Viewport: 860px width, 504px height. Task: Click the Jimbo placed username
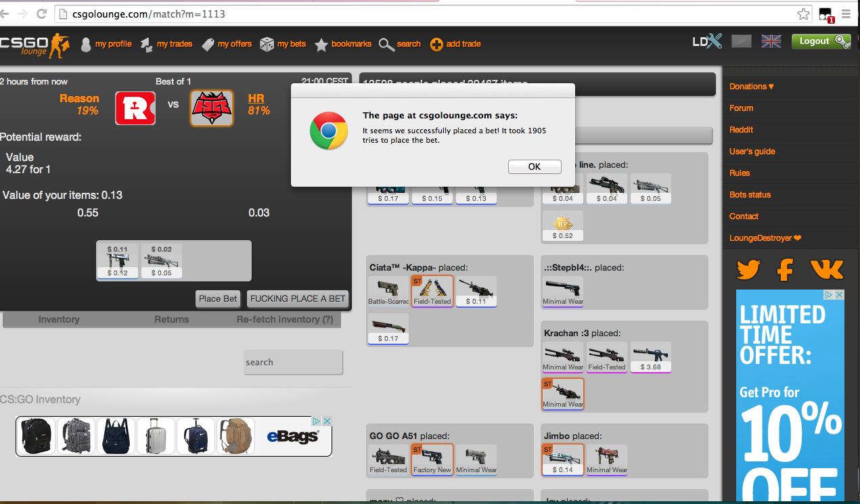[558, 436]
